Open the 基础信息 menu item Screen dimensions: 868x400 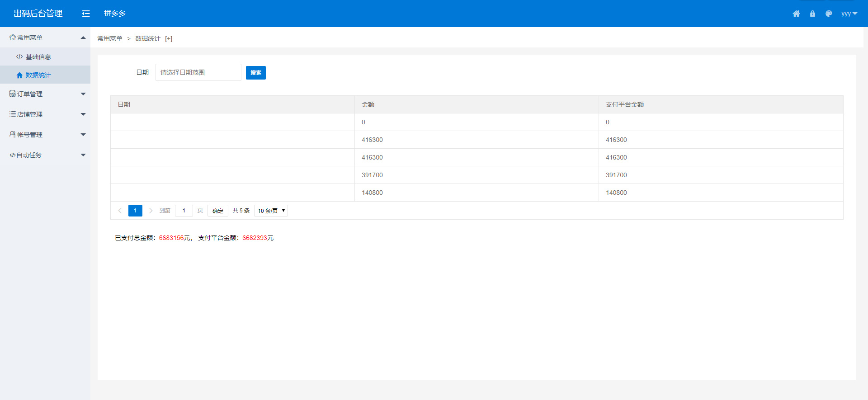38,57
